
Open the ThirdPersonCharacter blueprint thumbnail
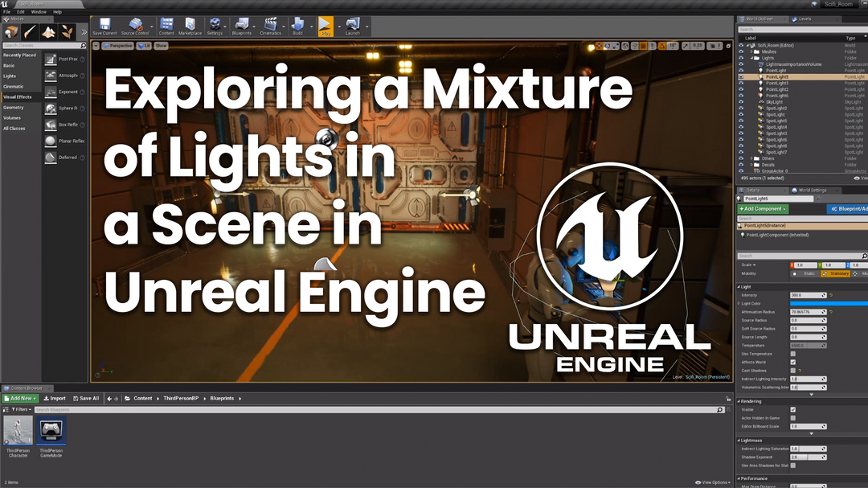(18, 430)
